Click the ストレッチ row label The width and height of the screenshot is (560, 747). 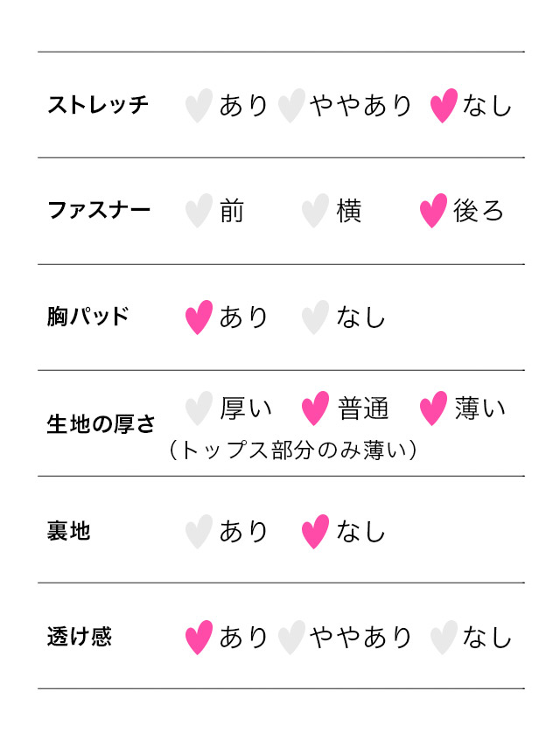click(98, 105)
